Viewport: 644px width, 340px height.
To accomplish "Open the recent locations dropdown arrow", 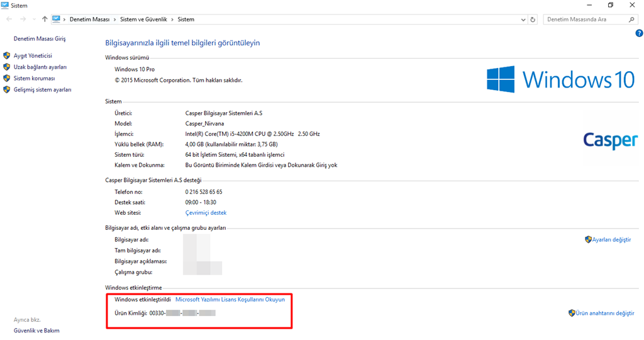I will [34, 20].
